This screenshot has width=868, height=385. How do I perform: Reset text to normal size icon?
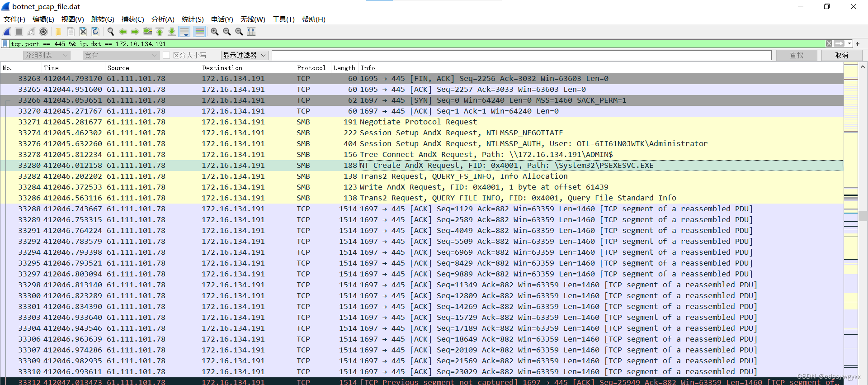click(239, 32)
